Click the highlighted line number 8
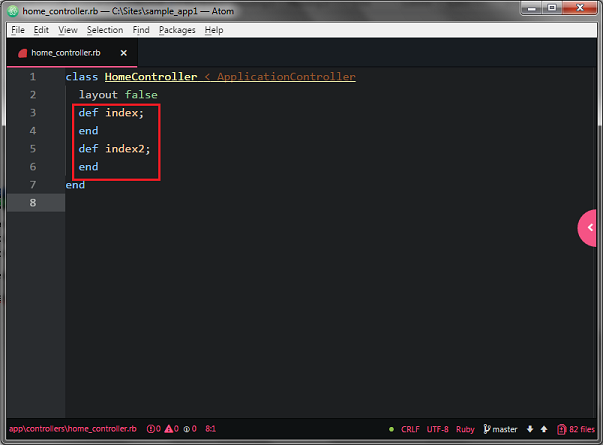 33,203
